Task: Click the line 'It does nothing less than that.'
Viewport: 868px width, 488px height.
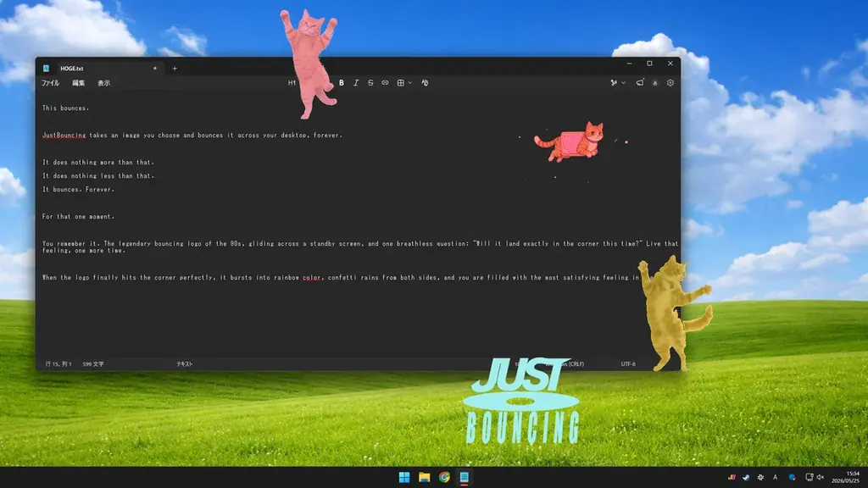Action: [98, 176]
